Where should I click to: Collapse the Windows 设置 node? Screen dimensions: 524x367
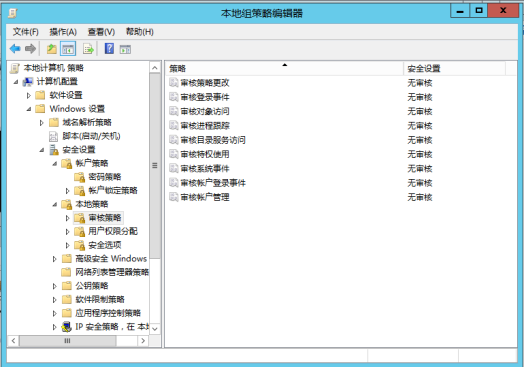click(x=29, y=109)
